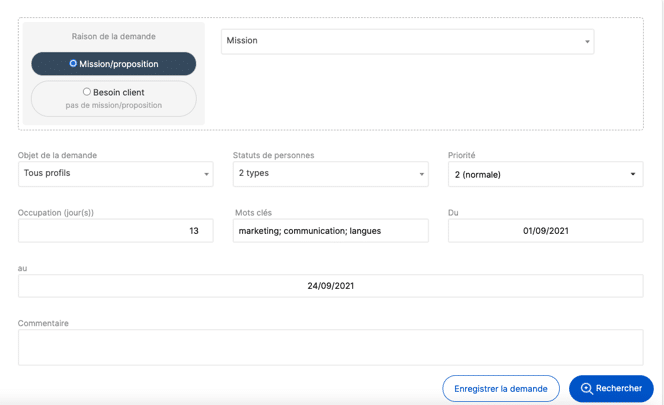The image size is (664, 405).
Task: Click the magnifier icon in Rechercher button
Action: coord(587,388)
